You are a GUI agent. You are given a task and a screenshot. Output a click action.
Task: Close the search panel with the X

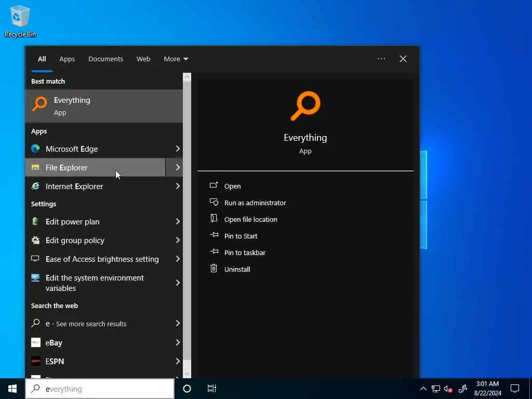pyautogui.click(x=403, y=59)
